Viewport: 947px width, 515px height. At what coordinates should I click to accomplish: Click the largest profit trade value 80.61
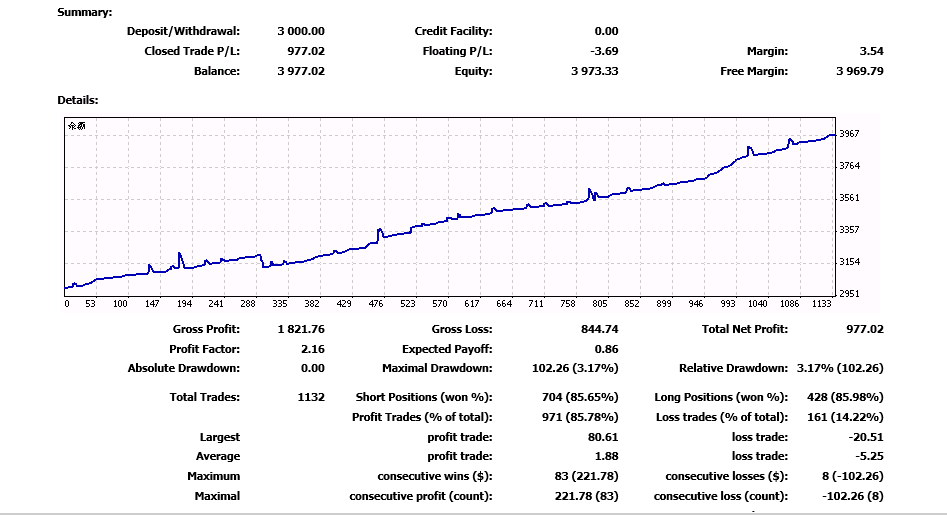[x=603, y=437]
